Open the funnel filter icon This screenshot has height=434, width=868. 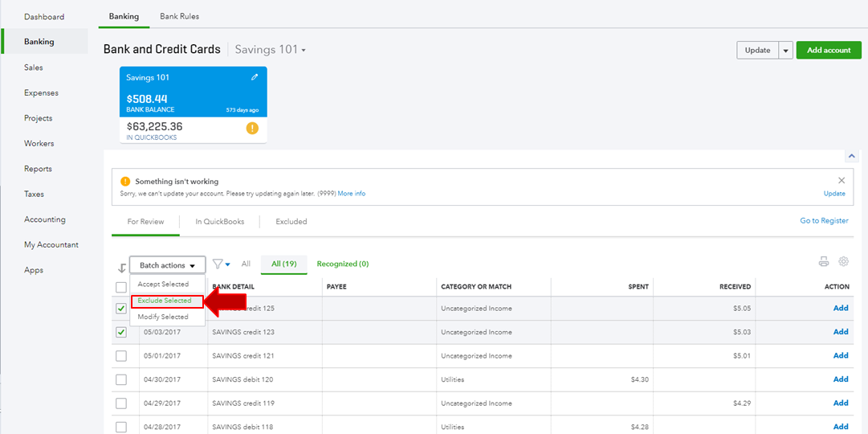[x=218, y=264]
